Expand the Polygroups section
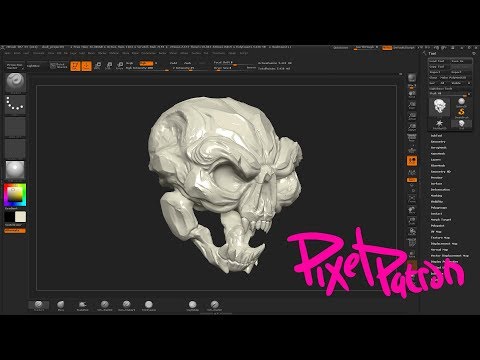The height and width of the screenshot is (360, 480). click(439, 208)
